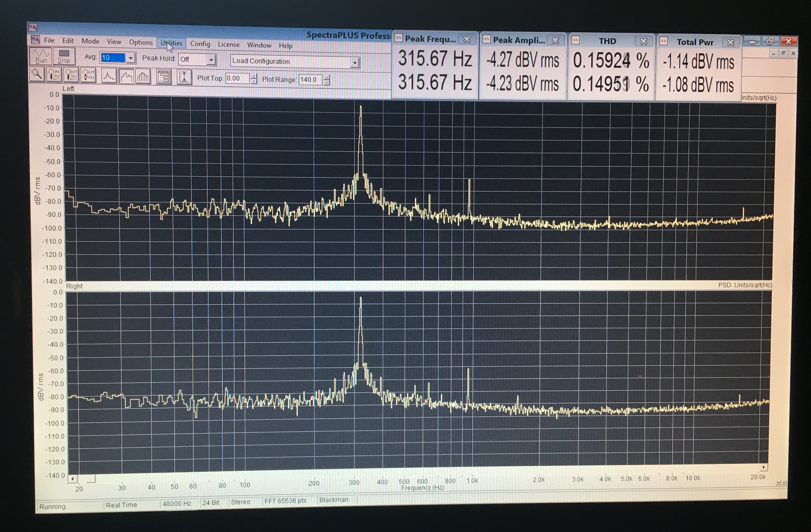Select the stepped plot style icon
811x532 pixels.
click(x=126, y=77)
